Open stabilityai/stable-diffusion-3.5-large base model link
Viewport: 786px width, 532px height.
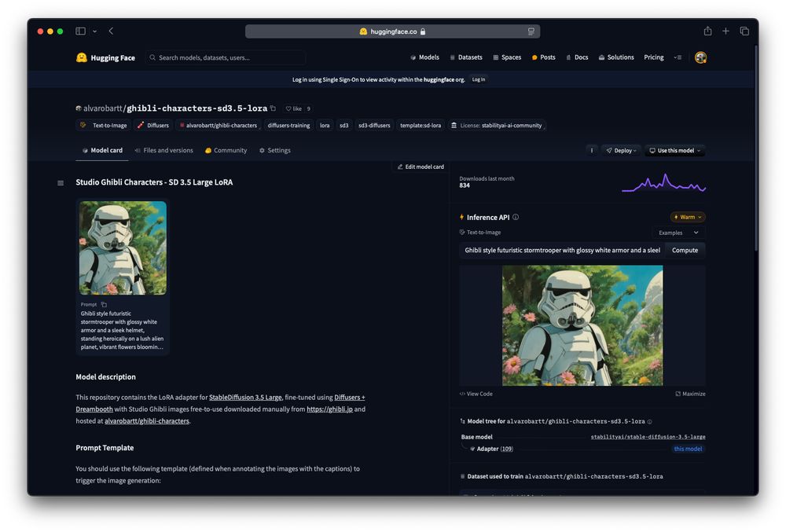pyautogui.click(x=648, y=438)
